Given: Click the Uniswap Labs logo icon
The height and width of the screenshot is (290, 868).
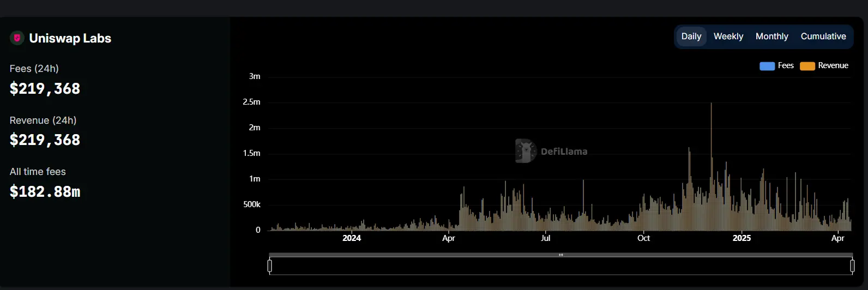Looking at the screenshot, I should click(x=17, y=38).
